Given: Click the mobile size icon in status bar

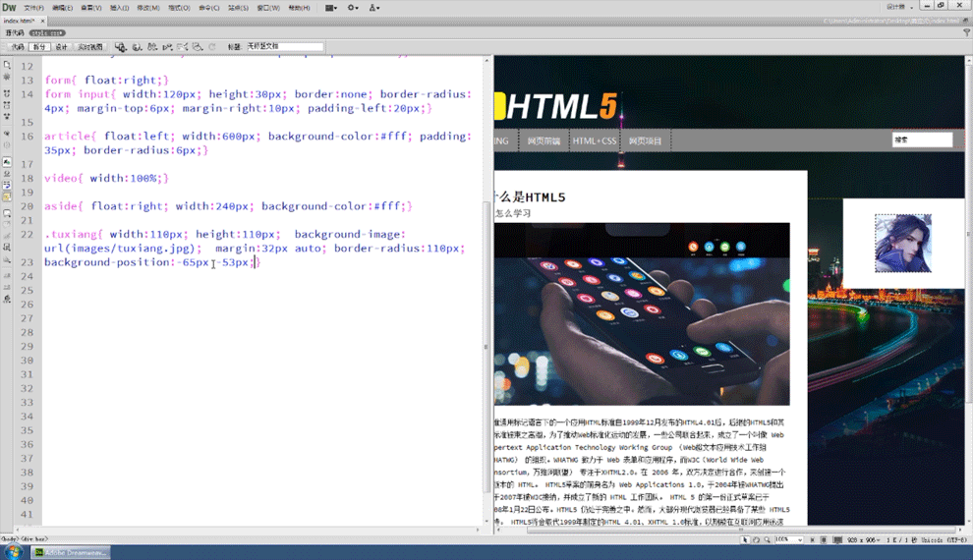Looking at the screenshot, I should pyautogui.click(x=812, y=540).
